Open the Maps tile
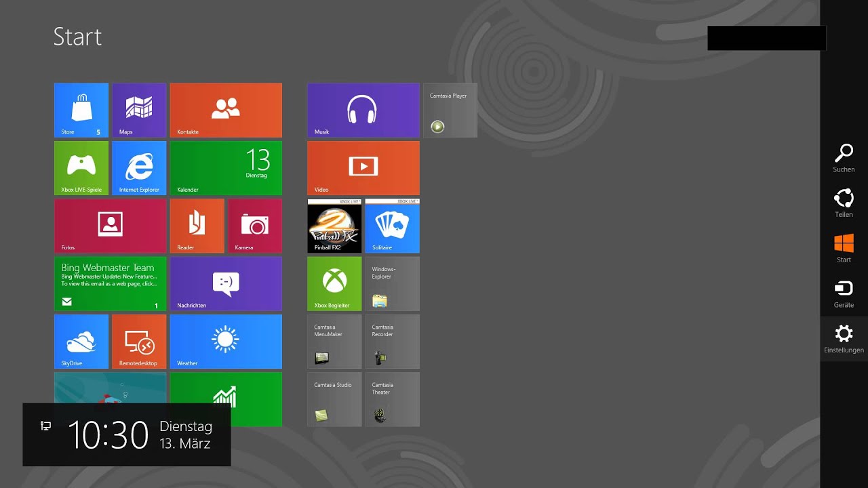868x488 pixels. pyautogui.click(x=139, y=110)
